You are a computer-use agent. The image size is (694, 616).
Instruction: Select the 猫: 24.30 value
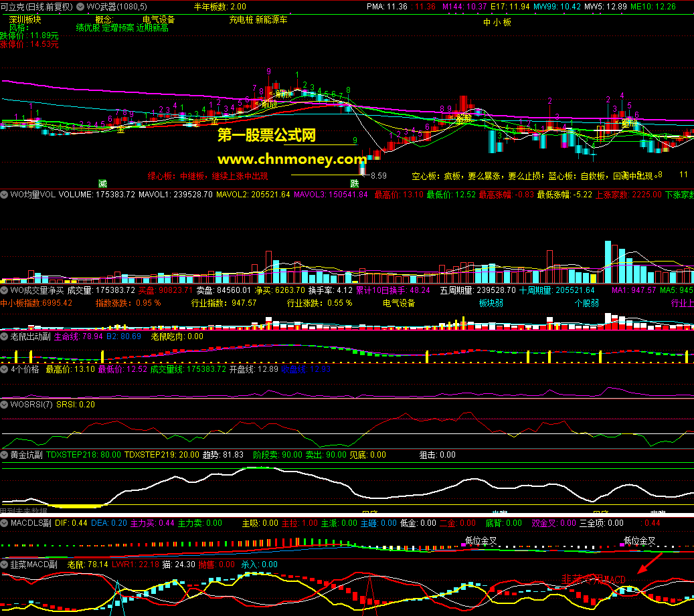click(x=179, y=564)
